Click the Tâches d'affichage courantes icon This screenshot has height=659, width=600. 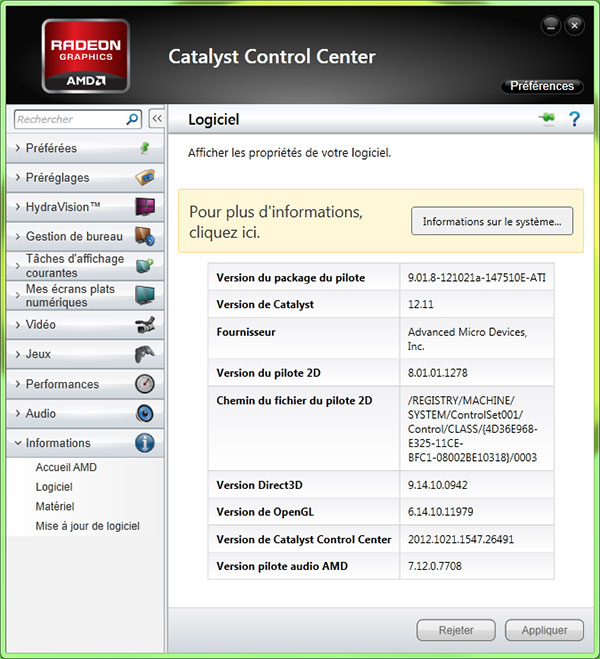click(145, 266)
